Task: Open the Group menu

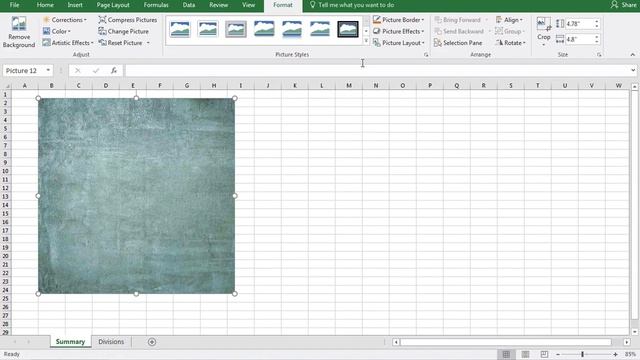Action: tap(510, 31)
